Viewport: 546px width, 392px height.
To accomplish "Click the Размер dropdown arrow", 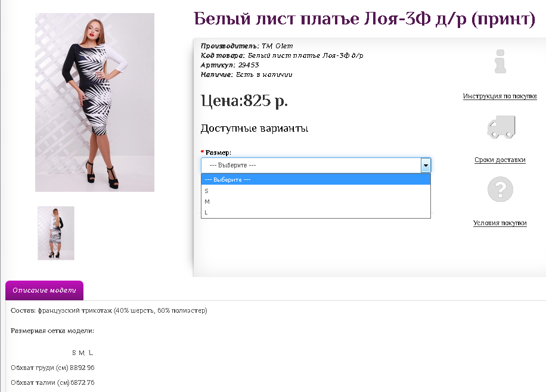I will 426,166.
